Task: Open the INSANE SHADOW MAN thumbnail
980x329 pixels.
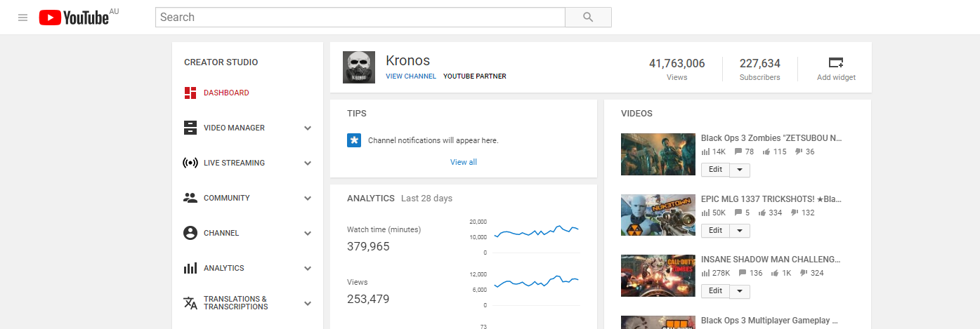Action: click(x=658, y=276)
